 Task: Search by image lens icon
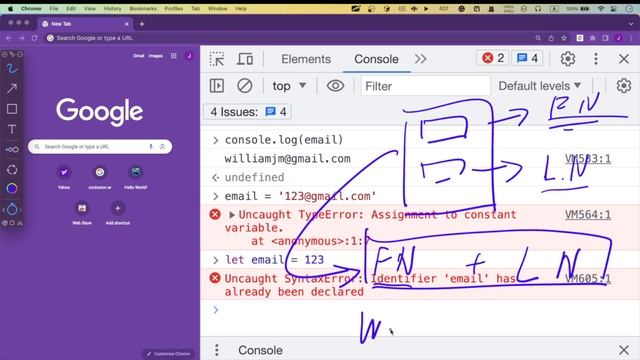162,147
